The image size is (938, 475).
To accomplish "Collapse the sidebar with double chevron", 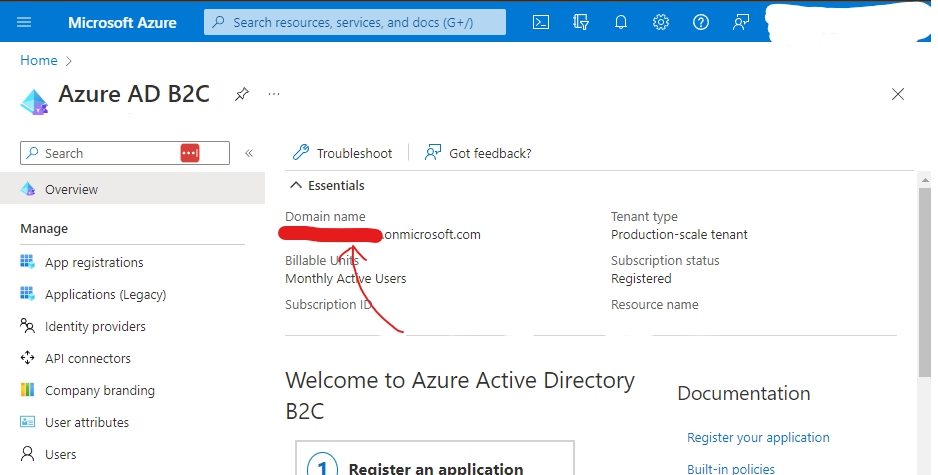I will click(249, 153).
